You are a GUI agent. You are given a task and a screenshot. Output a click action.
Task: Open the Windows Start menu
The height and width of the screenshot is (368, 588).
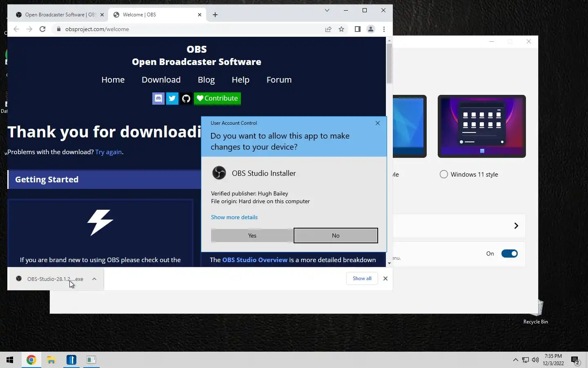pyautogui.click(x=10, y=360)
